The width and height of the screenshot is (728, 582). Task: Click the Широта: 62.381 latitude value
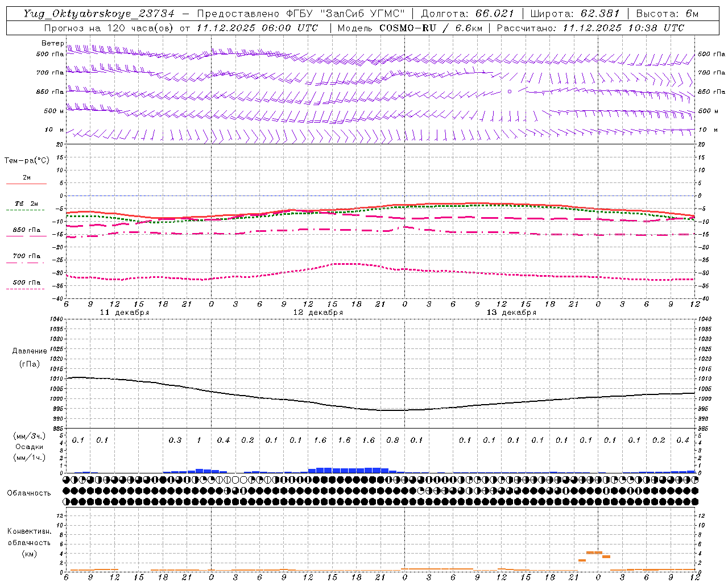pyautogui.click(x=574, y=14)
